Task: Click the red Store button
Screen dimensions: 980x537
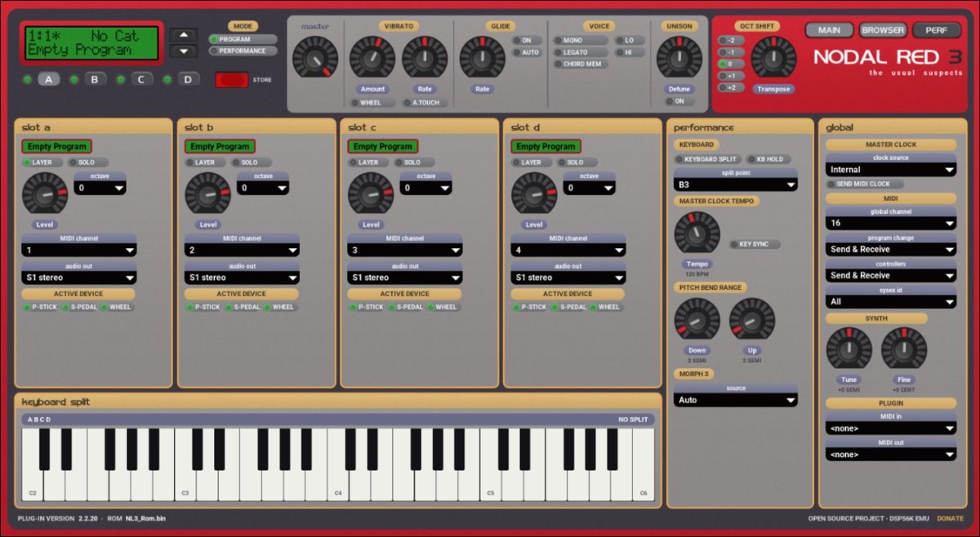Action: (x=231, y=79)
